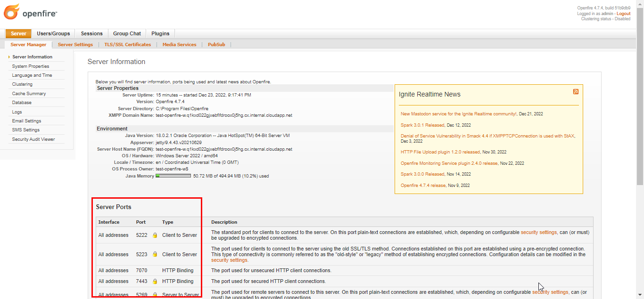Click the Interface column header
The image size is (644, 299).
(x=109, y=222)
